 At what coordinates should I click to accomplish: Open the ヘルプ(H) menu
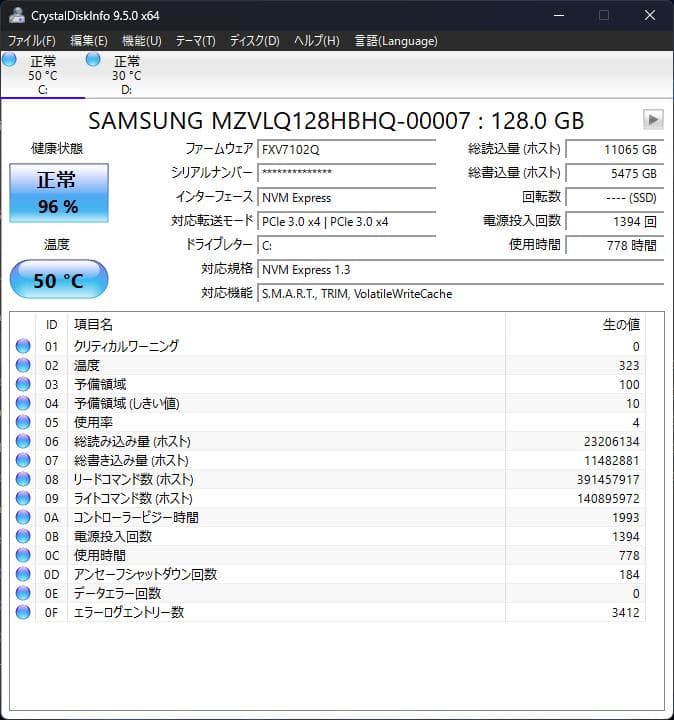(x=317, y=41)
